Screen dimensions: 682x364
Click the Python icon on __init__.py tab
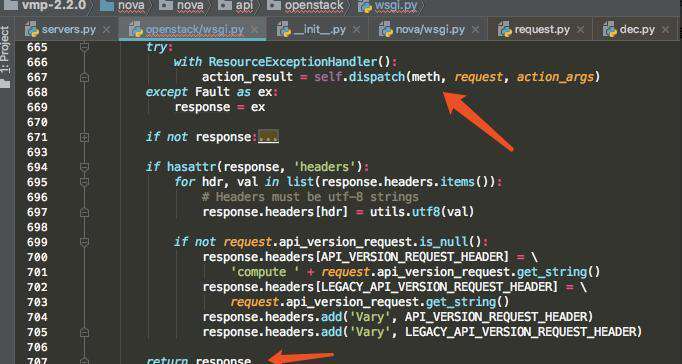coord(284,30)
